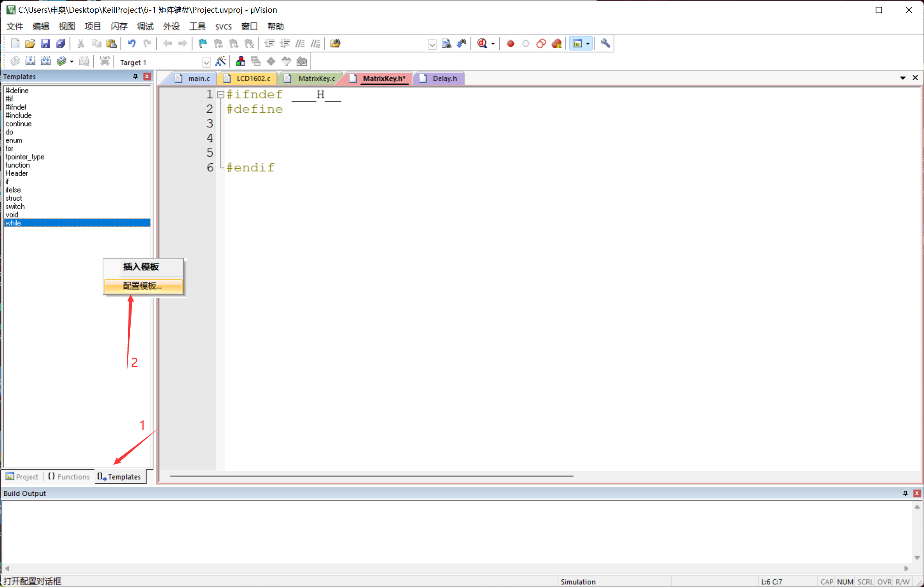Start Debug Session with magnifier icon
Image resolution: width=924 pixels, height=587 pixels.
[482, 43]
